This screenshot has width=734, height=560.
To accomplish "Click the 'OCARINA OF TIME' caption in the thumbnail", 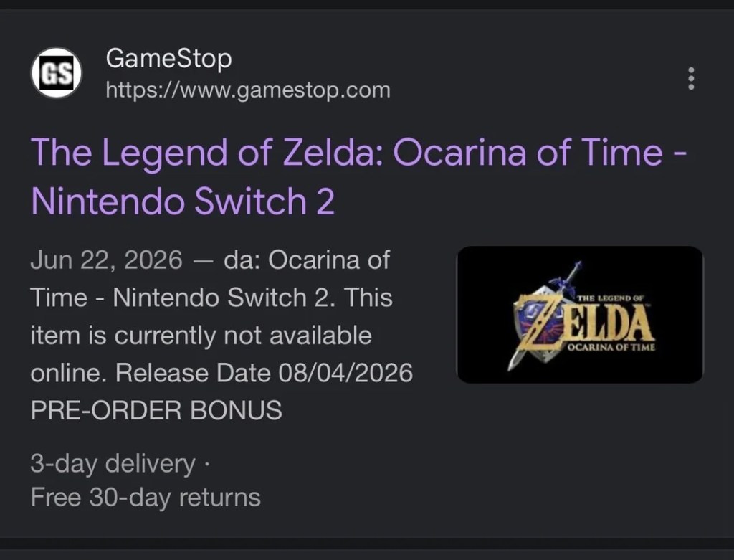I will (611, 348).
